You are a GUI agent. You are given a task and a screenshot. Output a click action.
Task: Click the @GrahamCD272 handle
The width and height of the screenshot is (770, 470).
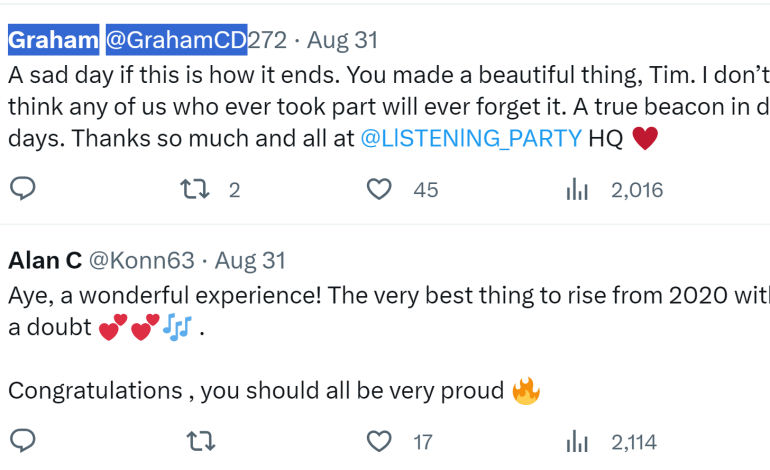[196, 41]
